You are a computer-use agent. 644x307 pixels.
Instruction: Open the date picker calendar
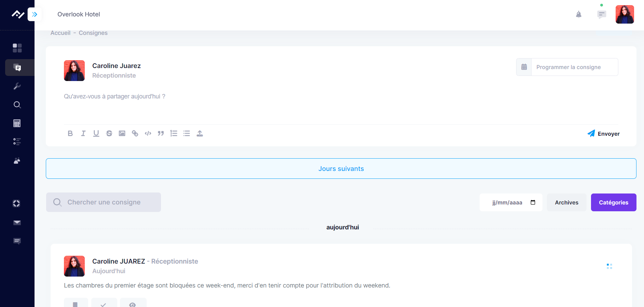point(533,202)
